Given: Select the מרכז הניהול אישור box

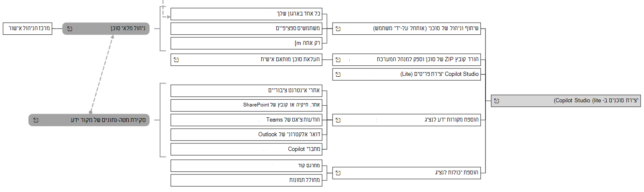Looking at the screenshot, I should pyautogui.click(x=27, y=29).
